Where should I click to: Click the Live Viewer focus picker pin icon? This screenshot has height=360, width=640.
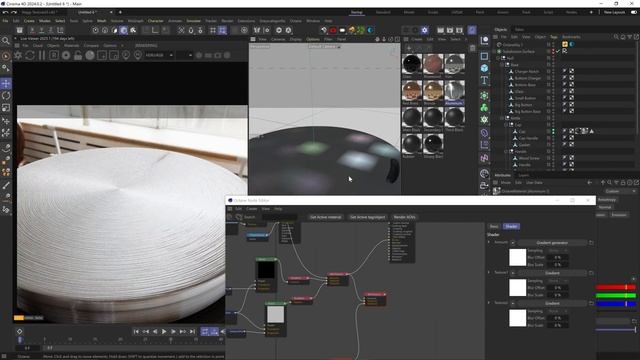click(x=126, y=55)
